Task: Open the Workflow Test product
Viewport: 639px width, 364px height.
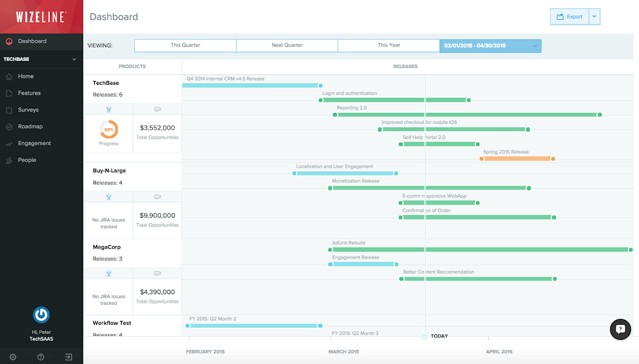Action: click(112, 323)
